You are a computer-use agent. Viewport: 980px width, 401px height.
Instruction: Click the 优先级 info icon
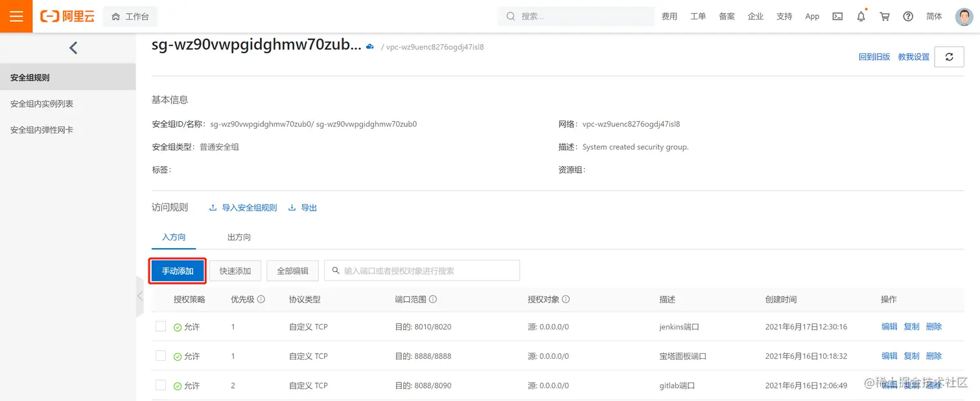tap(261, 299)
